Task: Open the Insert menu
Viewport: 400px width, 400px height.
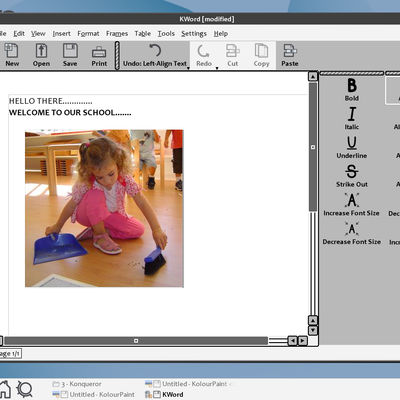Action: pos(61,34)
